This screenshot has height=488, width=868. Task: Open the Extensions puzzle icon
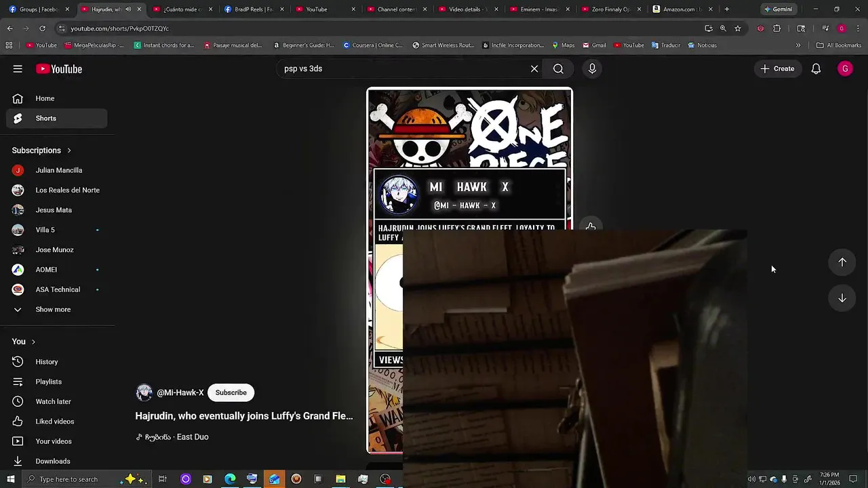click(777, 28)
